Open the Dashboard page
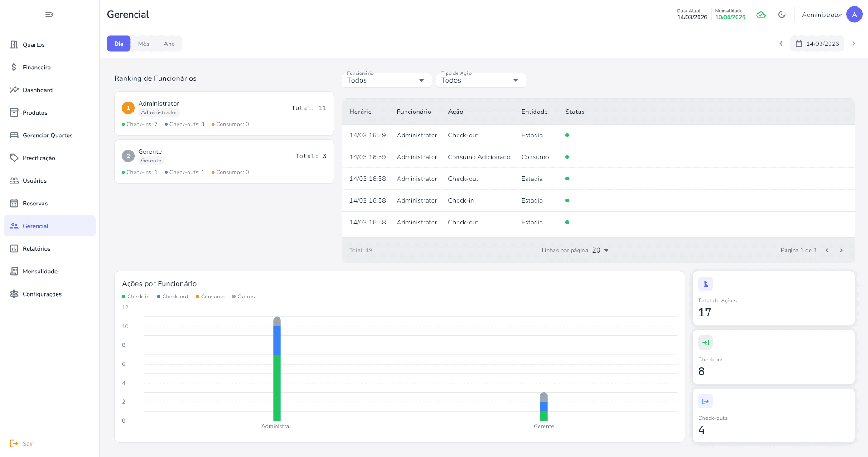 point(37,90)
